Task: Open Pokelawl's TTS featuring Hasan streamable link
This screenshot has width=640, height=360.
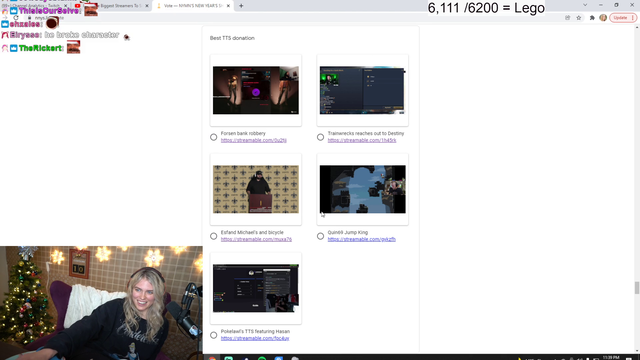Action: click(255, 338)
